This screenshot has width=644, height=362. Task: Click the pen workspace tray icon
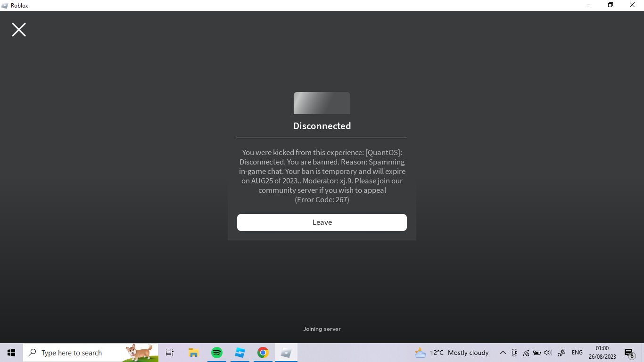click(x=561, y=353)
